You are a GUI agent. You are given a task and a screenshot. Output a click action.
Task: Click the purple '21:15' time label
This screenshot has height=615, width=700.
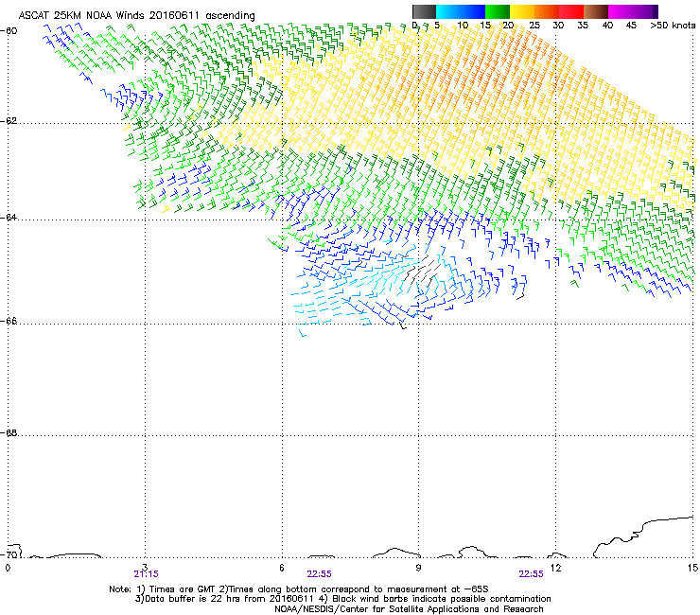click(146, 574)
